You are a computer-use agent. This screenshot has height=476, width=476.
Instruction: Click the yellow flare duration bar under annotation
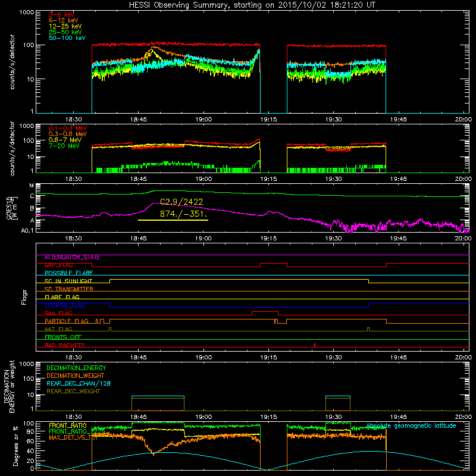pos(173,220)
